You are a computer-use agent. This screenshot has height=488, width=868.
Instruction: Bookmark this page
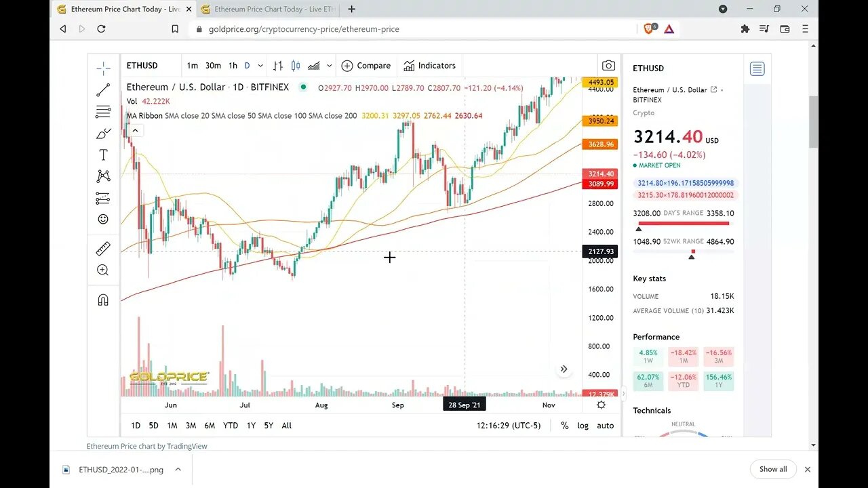pyautogui.click(x=175, y=29)
